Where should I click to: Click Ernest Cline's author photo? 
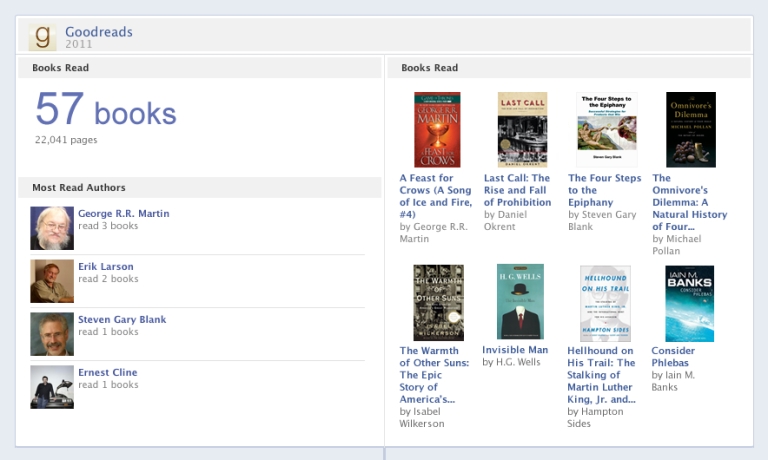pyautogui.click(x=52, y=387)
